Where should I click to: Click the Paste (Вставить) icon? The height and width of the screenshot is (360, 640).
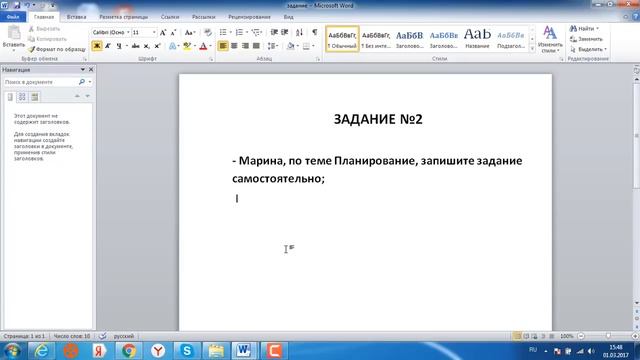pyautogui.click(x=14, y=33)
